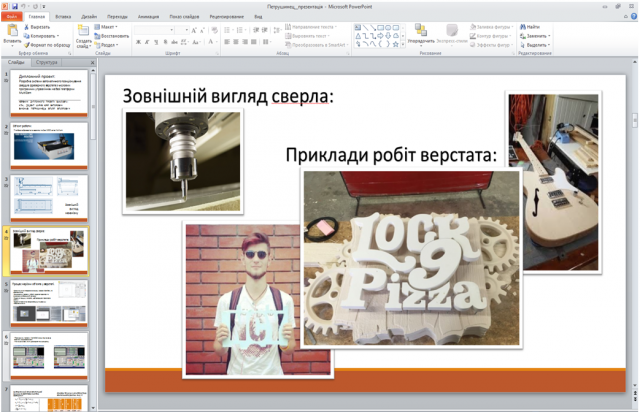Screen dimensions: 640x412
Task: Switch to the Рецензирование ribbon tab
Action: coord(227,17)
